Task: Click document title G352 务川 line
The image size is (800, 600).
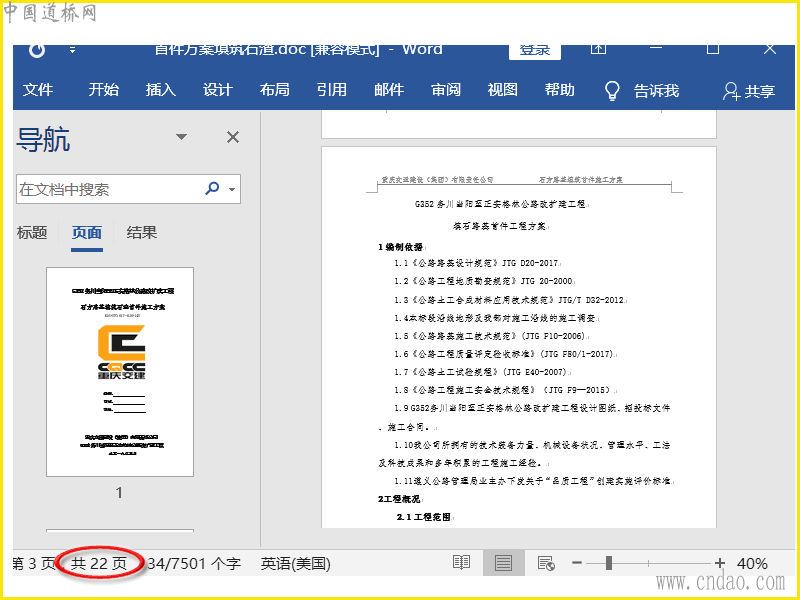Action: pos(501,204)
